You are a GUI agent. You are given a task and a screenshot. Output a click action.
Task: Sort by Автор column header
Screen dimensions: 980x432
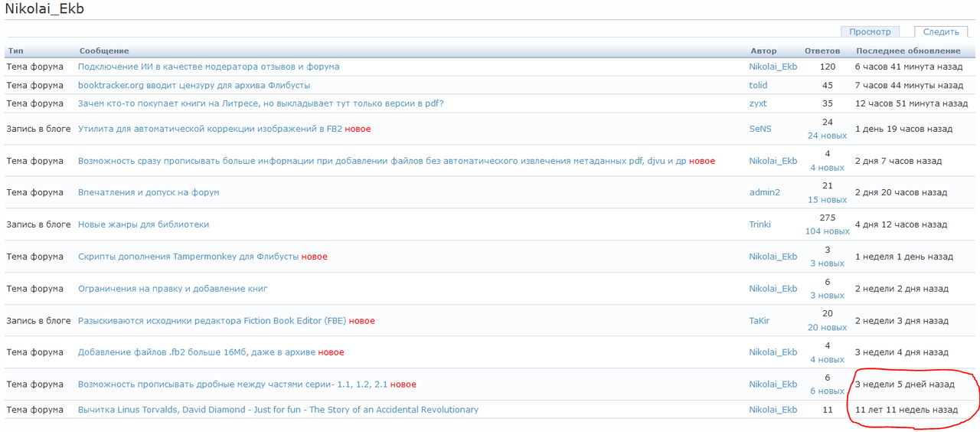763,51
